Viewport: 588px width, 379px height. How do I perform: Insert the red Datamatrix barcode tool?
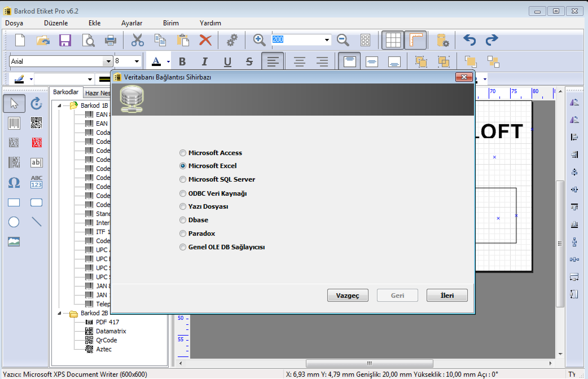(x=37, y=142)
